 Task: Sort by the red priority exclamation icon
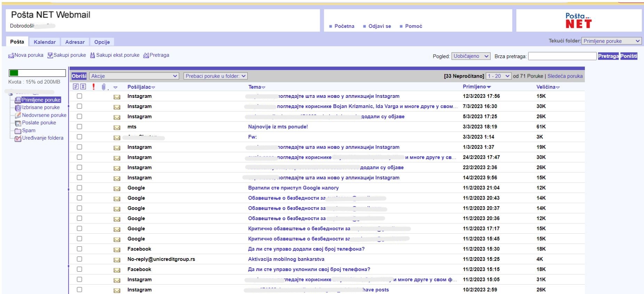pos(93,87)
